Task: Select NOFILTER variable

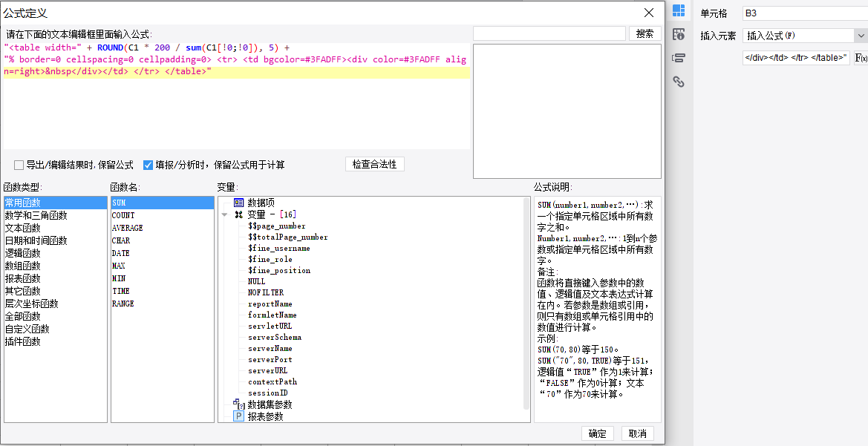Action: click(266, 292)
